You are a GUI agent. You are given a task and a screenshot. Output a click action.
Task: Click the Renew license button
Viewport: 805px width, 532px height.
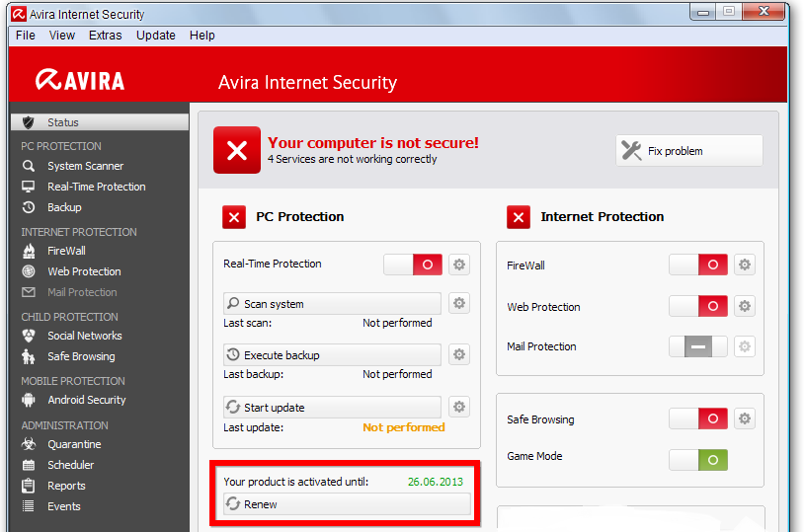pos(347,504)
